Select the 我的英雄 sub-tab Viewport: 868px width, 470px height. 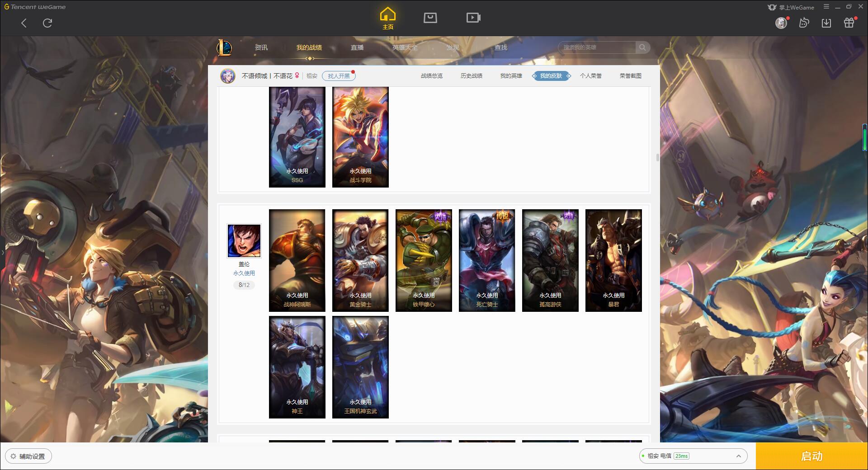511,76
